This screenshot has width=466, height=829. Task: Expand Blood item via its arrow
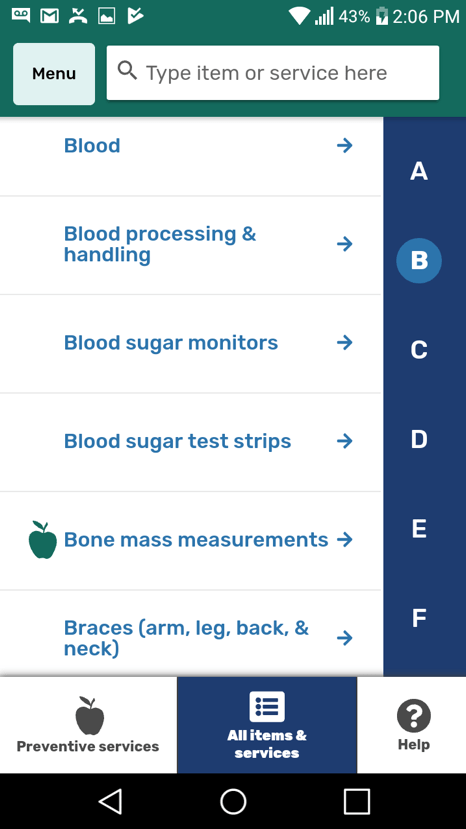[x=344, y=145]
